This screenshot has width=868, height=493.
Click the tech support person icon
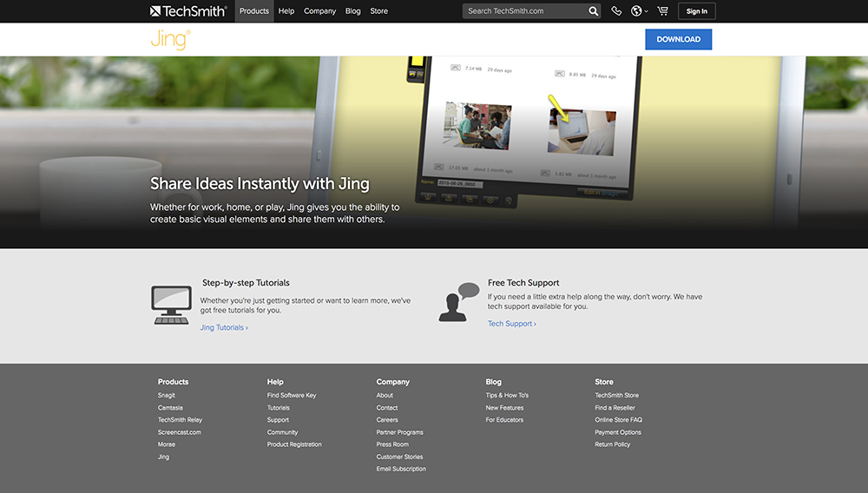pyautogui.click(x=459, y=301)
